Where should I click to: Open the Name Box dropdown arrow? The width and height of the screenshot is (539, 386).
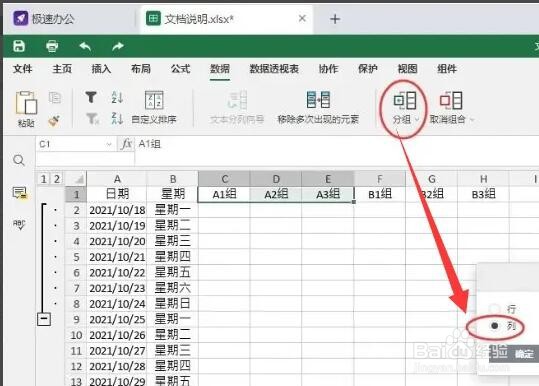109,144
